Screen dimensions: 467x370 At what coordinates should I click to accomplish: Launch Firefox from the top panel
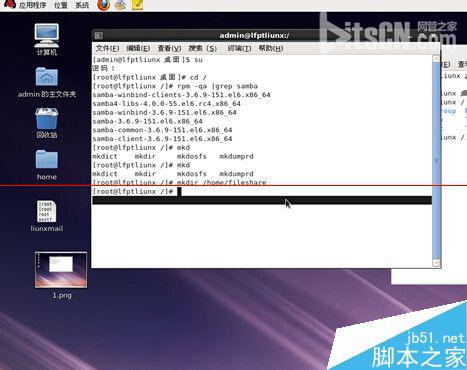click(x=104, y=5)
